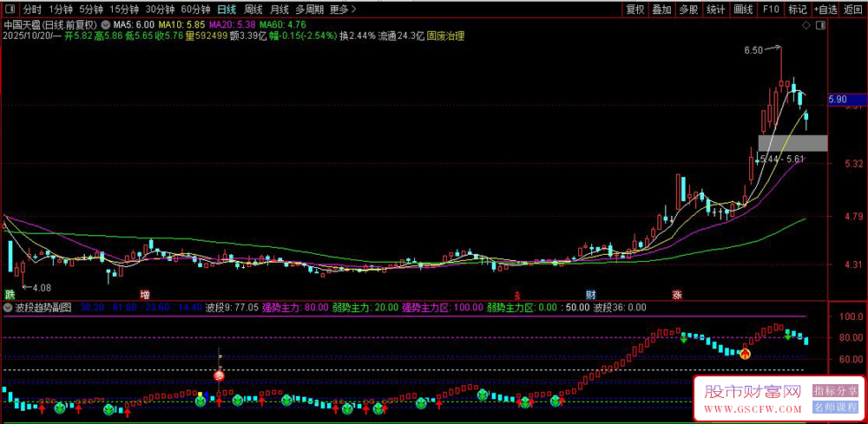
Task: Click the MA20: 5.38 legend
Action: (x=233, y=25)
